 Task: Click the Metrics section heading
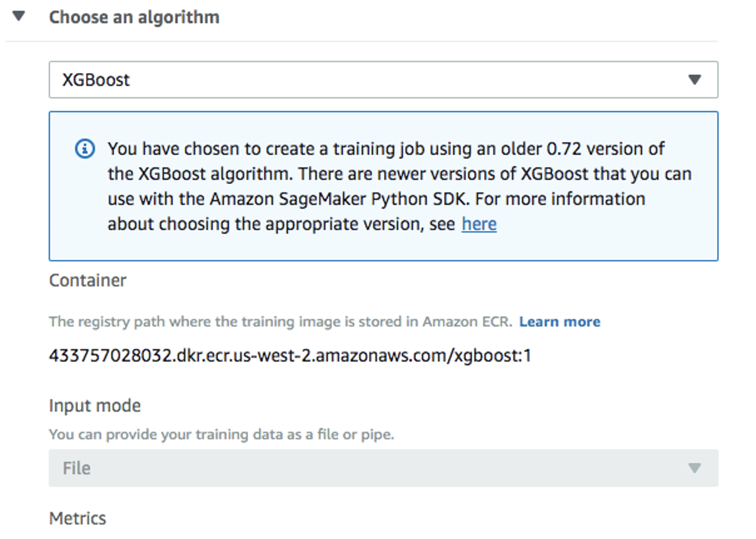click(77, 518)
